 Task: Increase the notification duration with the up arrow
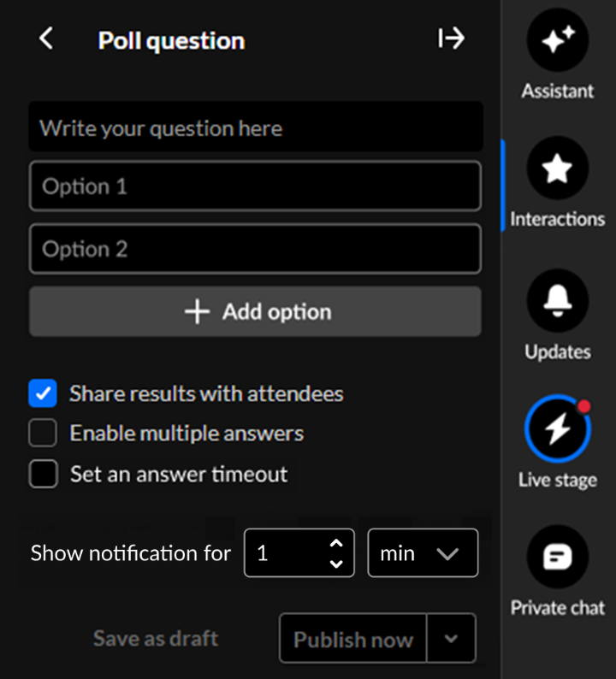pos(336,544)
